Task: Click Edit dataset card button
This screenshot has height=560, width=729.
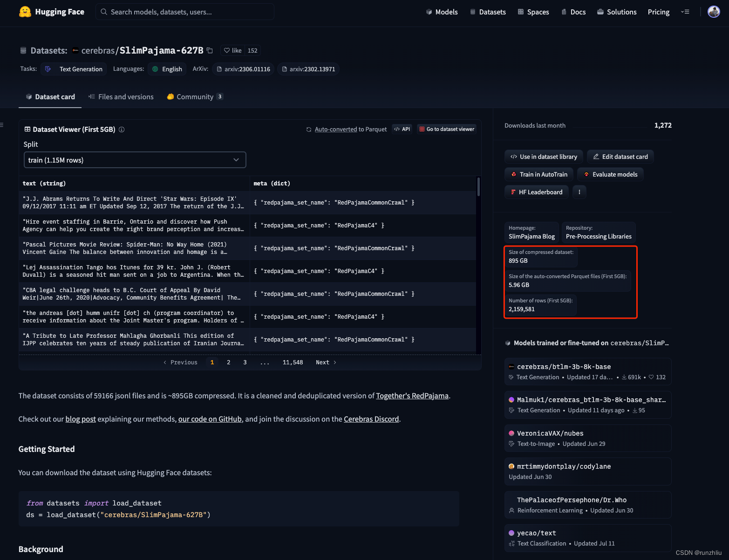Action: pyautogui.click(x=620, y=157)
